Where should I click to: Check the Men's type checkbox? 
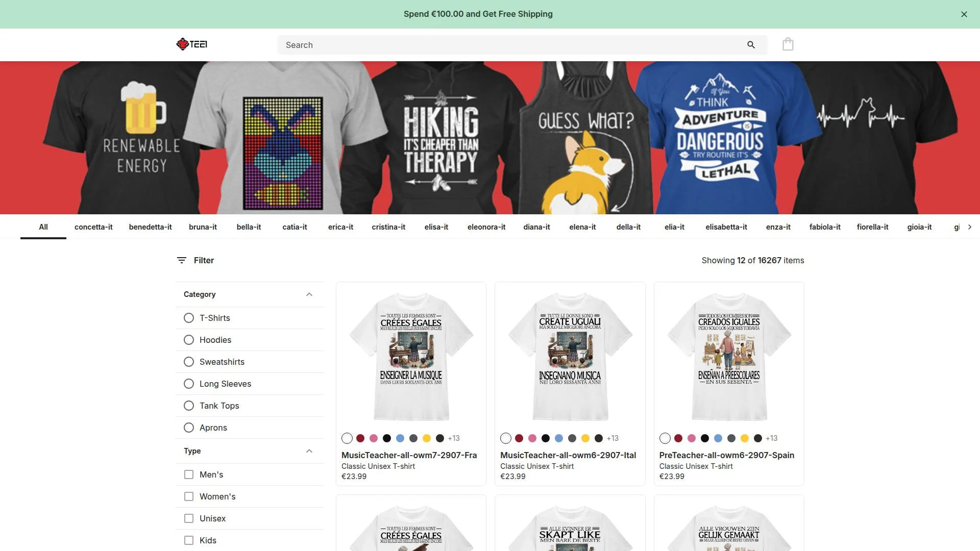point(189,474)
